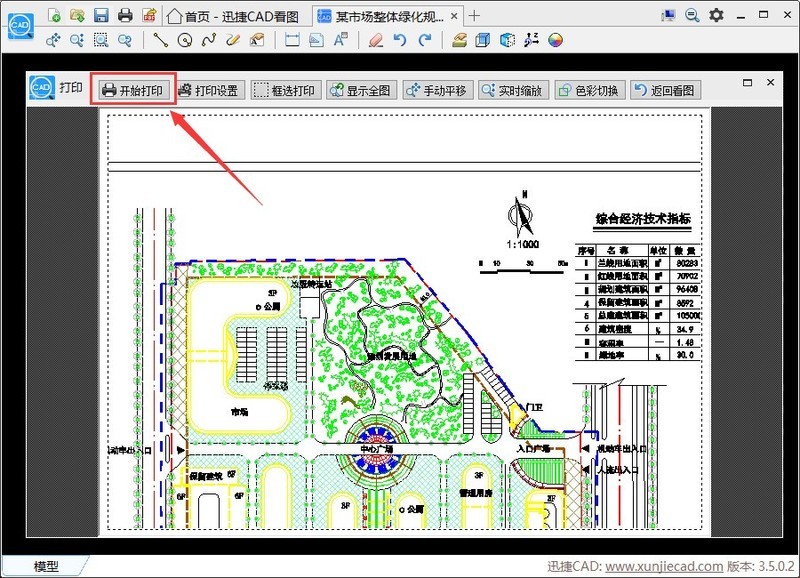Click the eraser tool icon
The image size is (800, 578).
(x=375, y=40)
